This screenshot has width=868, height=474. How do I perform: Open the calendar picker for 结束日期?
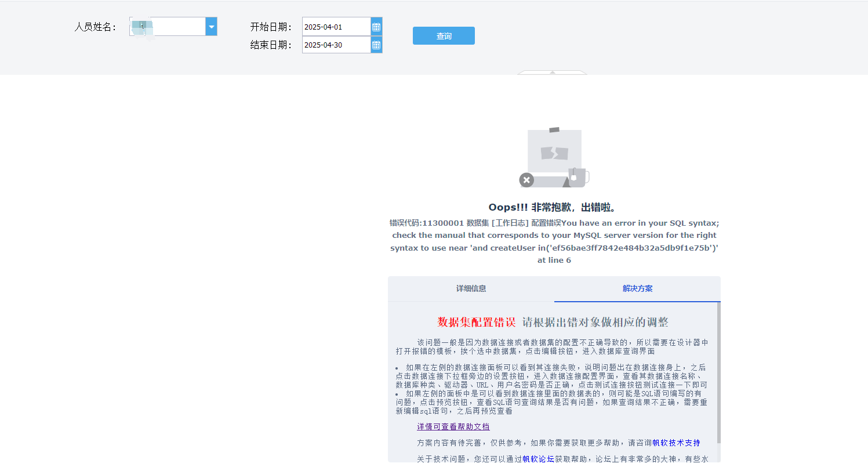(x=376, y=45)
